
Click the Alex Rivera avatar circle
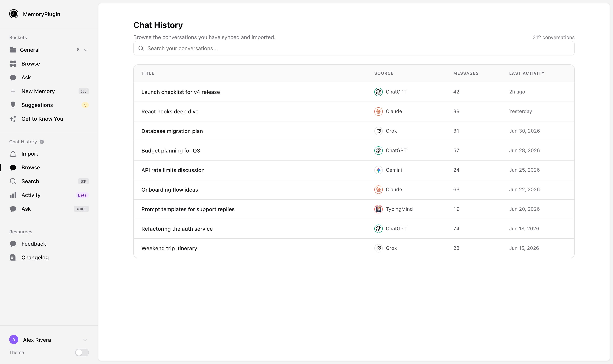coord(14,339)
